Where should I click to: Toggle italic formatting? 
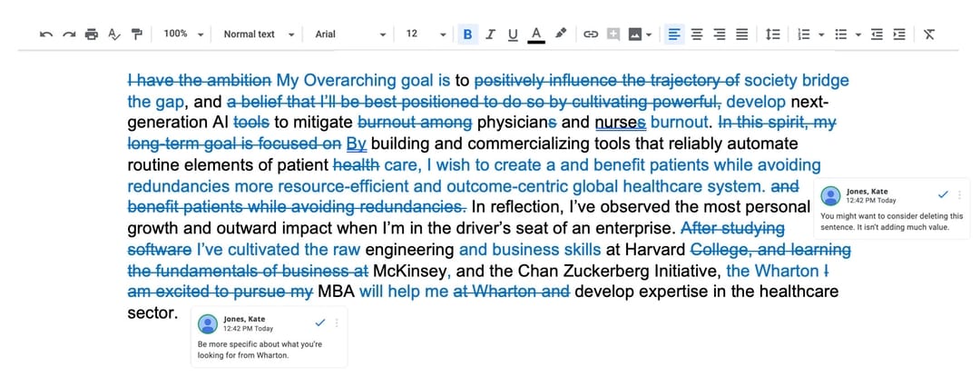[x=490, y=35]
